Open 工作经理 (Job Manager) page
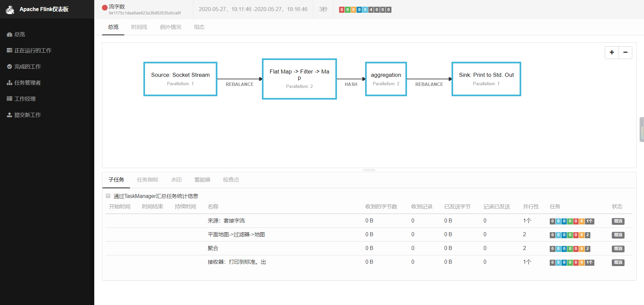The height and width of the screenshot is (305, 644). 25,99
